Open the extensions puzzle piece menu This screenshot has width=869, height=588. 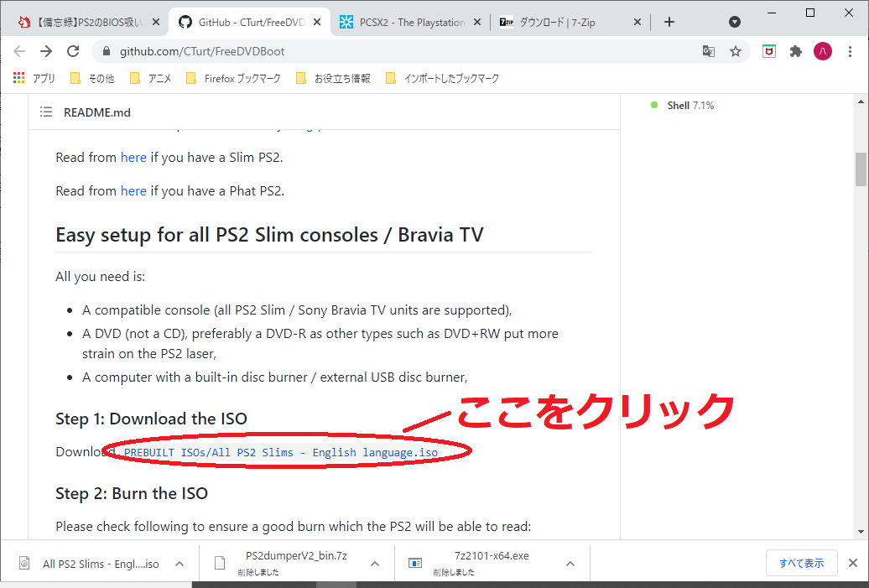pyautogui.click(x=796, y=51)
